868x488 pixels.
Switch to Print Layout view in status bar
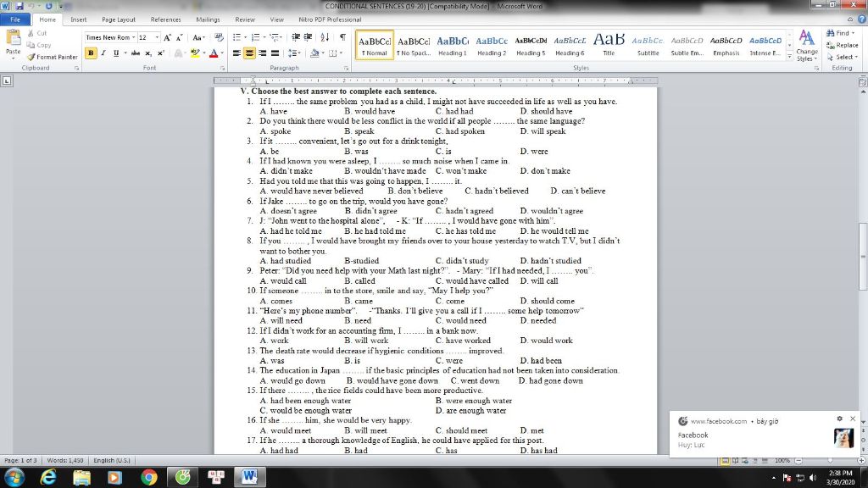pyautogui.click(x=725, y=460)
